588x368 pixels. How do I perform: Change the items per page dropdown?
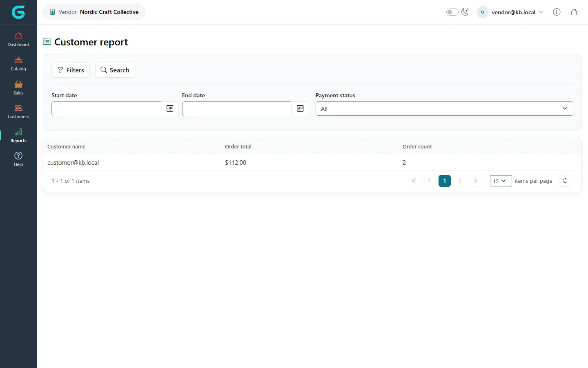[501, 181]
